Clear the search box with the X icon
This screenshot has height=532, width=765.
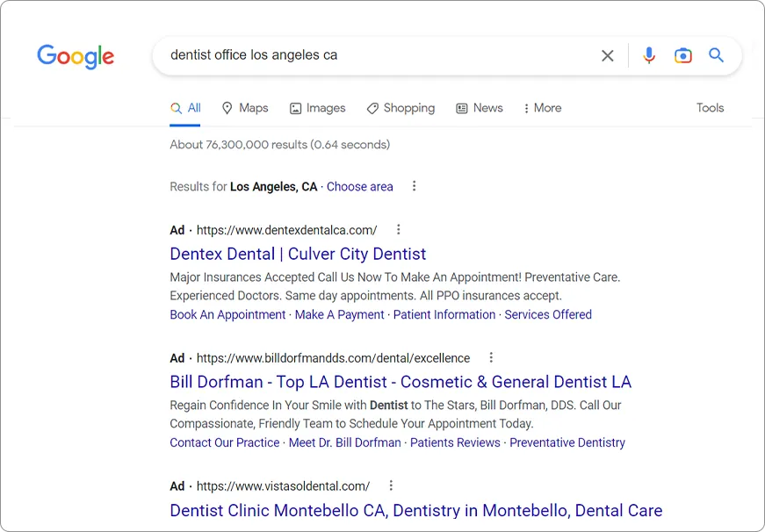coord(608,55)
